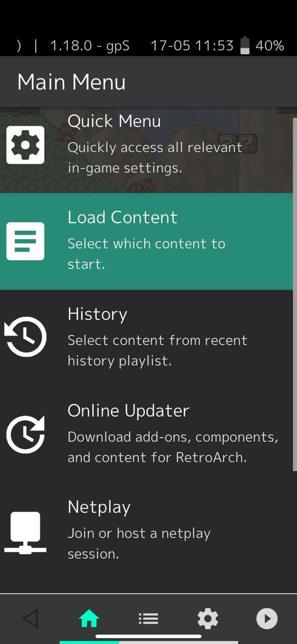Open the History entry
297x644 pixels.
tap(146, 338)
